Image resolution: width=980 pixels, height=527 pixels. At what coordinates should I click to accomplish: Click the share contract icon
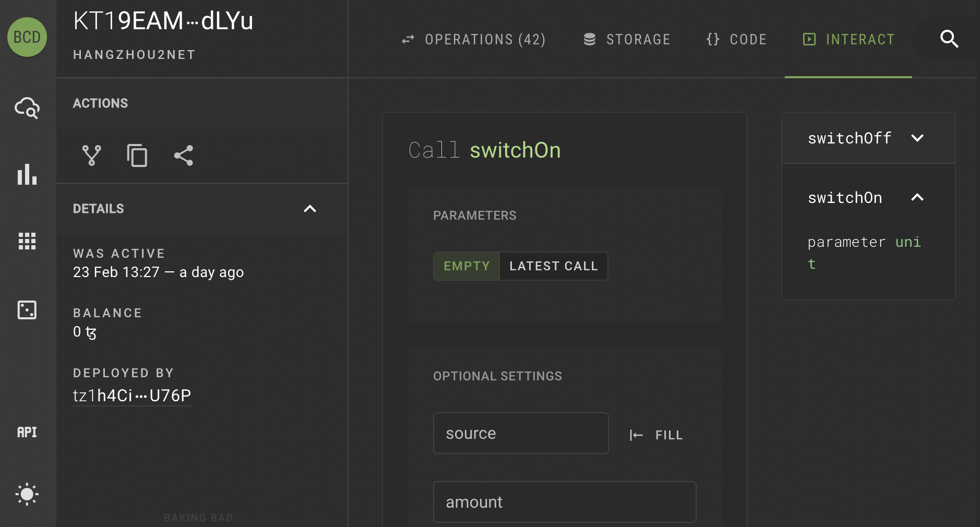(183, 155)
